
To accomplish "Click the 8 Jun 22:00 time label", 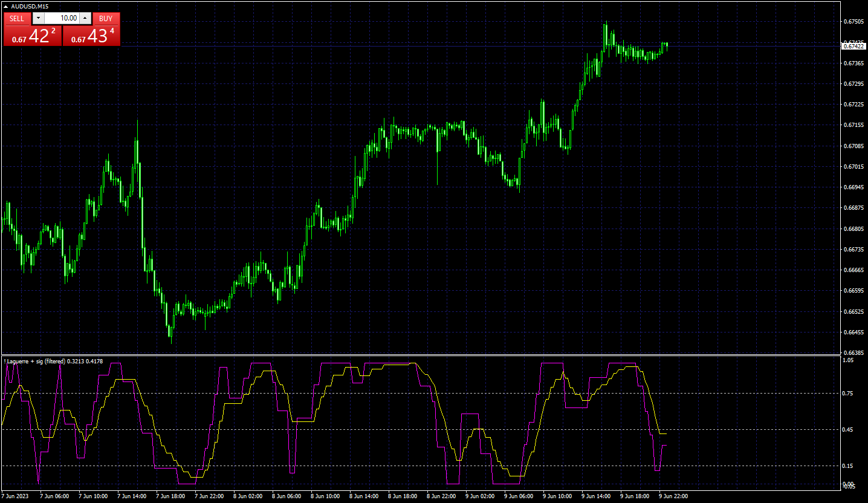I will [441, 496].
